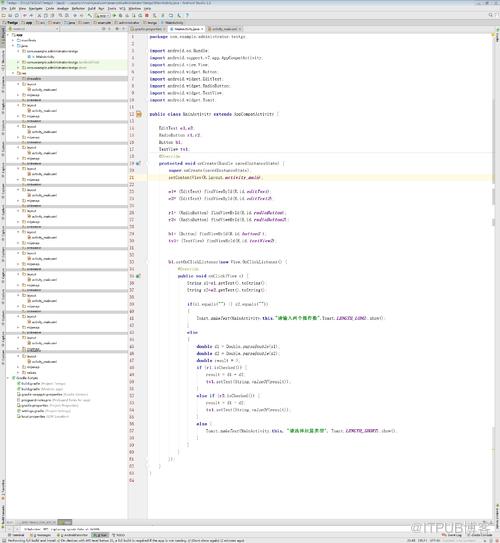Click the green Run app button
Screen dimensions: 500x543
click(114, 16)
